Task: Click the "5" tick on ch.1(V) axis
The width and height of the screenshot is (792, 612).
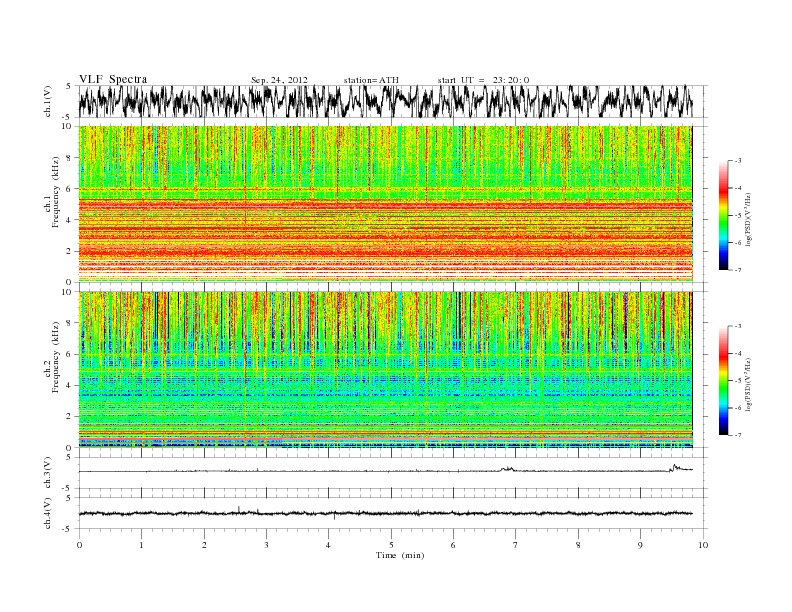Action: 68,86
